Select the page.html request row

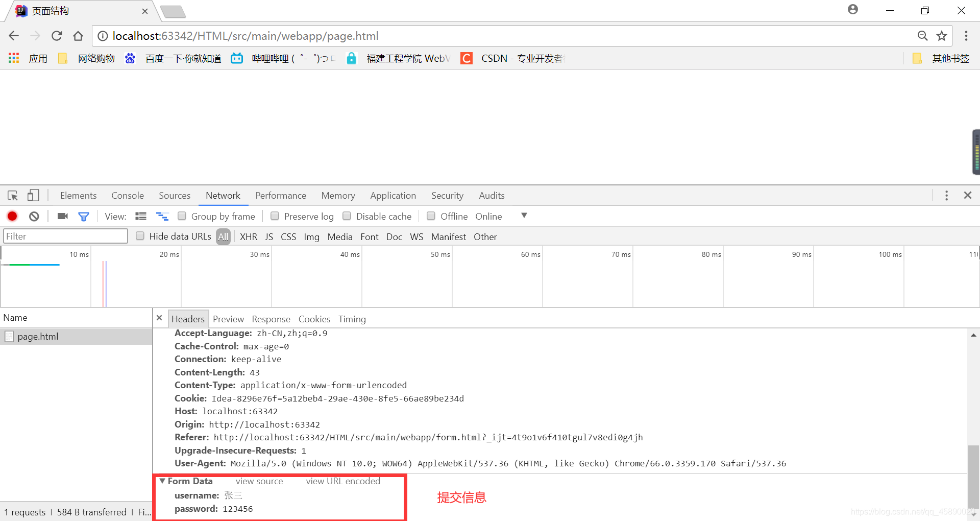tap(76, 337)
